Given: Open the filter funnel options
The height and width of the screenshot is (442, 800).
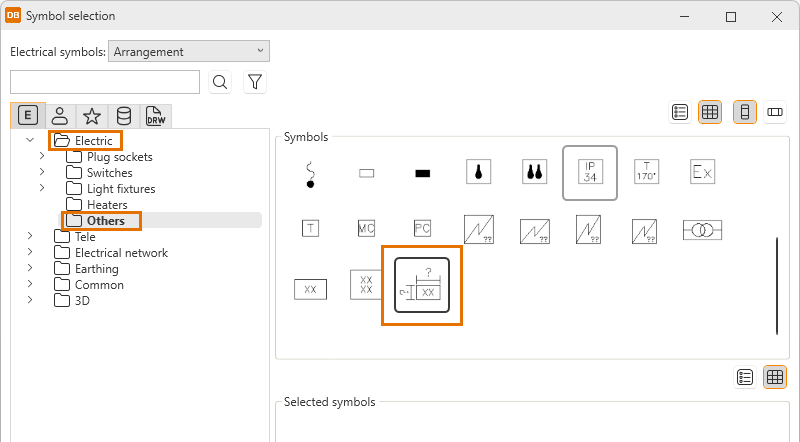Looking at the screenshot, I should point(255,82).
